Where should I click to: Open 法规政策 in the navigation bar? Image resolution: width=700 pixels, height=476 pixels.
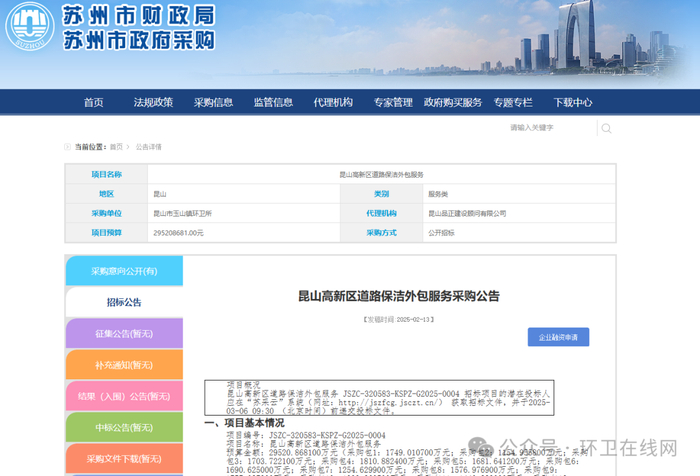pyautogui.click(x=153, y=102)
